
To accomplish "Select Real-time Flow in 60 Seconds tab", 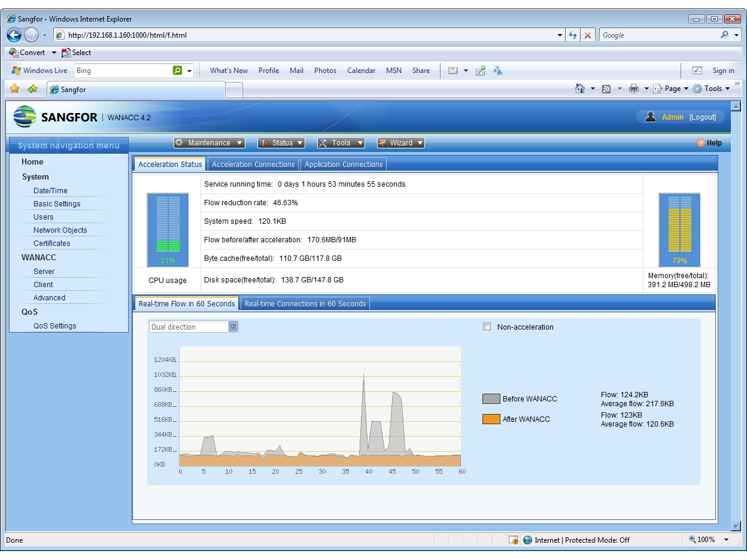I will [187, 303].
